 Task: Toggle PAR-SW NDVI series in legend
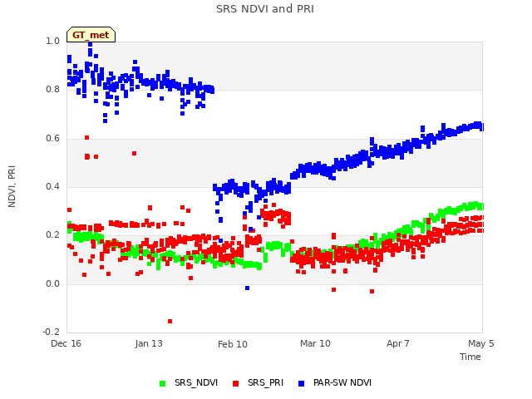tap(334, 382)
